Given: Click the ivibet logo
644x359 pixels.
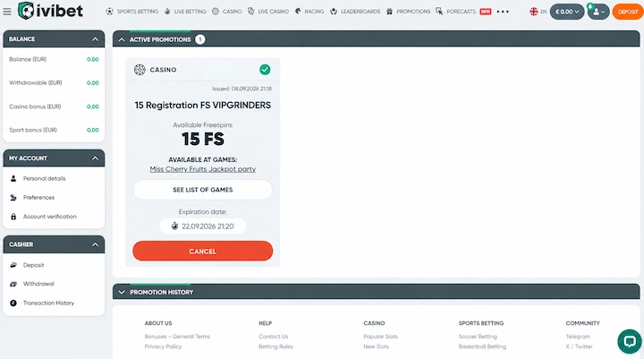Looking at the screenshot, I should [50, 11].
